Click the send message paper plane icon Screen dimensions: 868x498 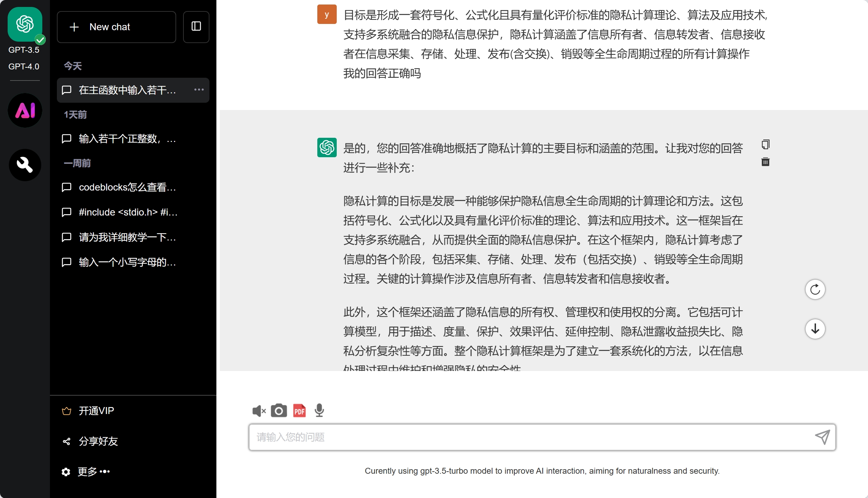(822, 437)
